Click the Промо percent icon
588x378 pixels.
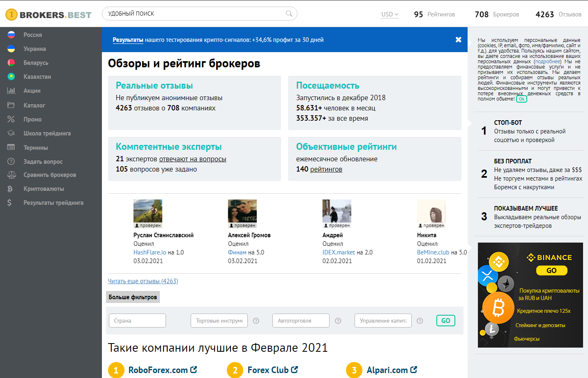[x=11, y=119]
